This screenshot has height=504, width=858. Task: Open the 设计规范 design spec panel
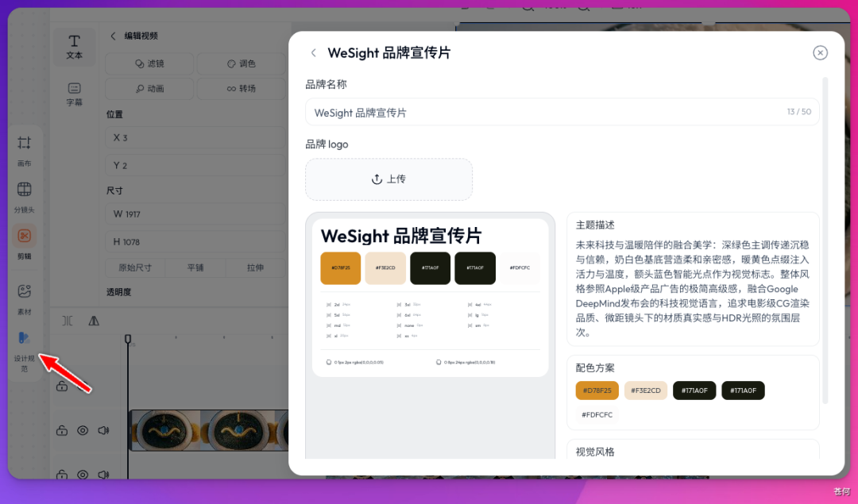[x=24, y=352]
